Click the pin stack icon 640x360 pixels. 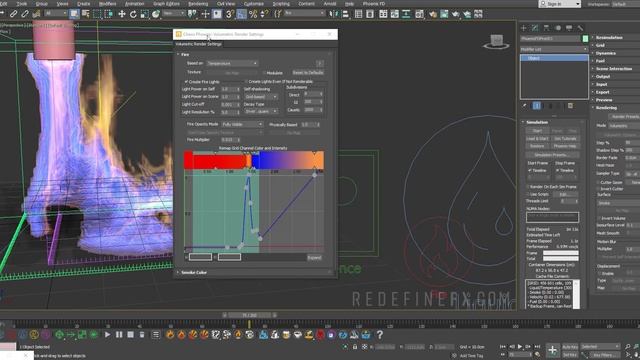[x=524, y=106]
